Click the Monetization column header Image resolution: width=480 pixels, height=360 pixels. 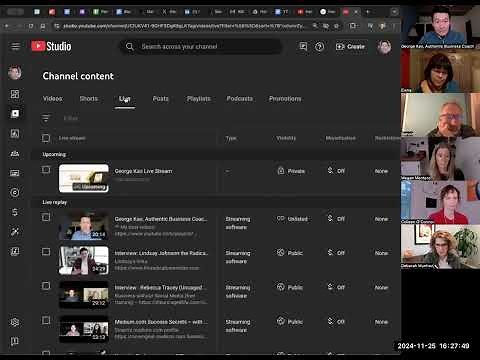[340, 138]
